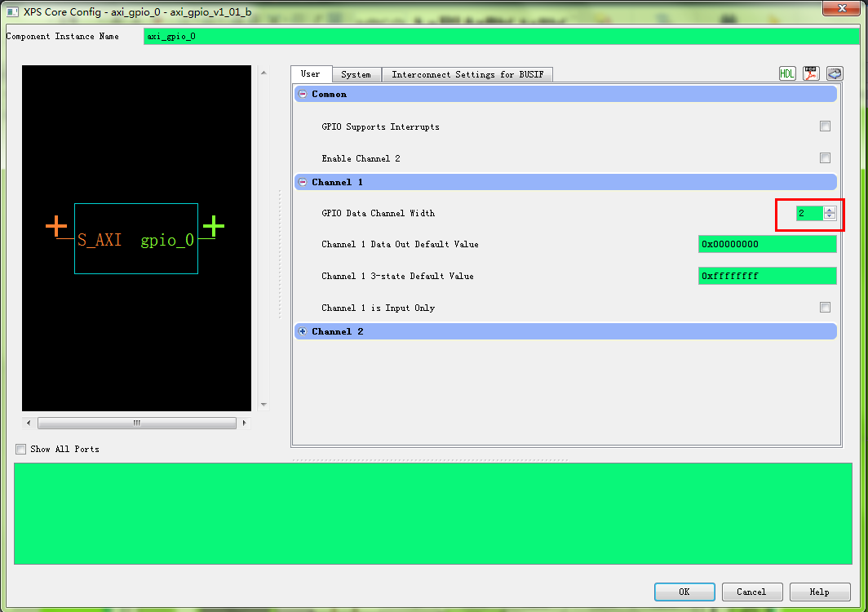Viewport: 868px width, 612px height.
Task: Click the blue restore-defaults arrow icon
Action: click(x=834, y=73)
